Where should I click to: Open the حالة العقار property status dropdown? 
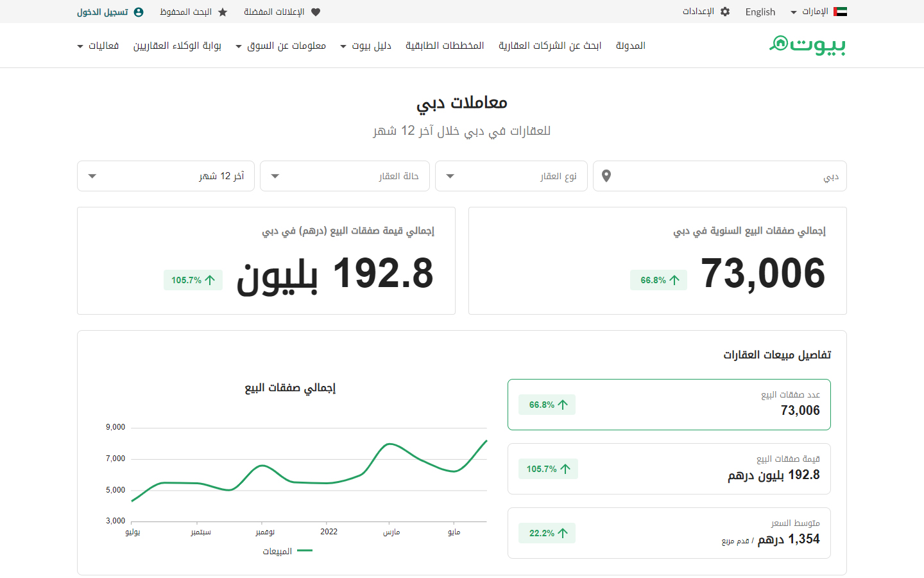(345, 176)
